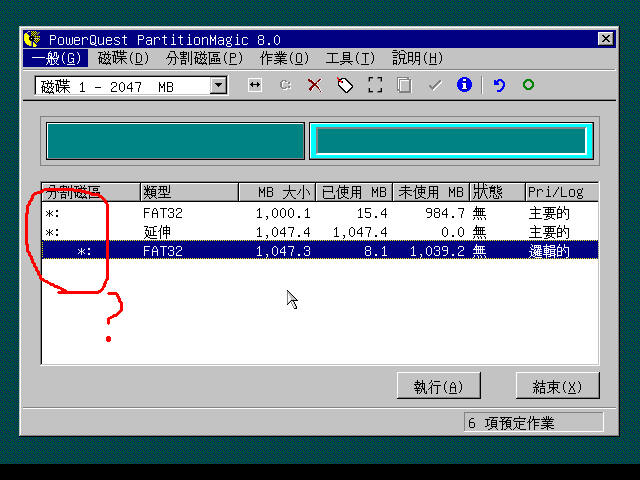The width and height of the screenshot is (640, 480).
Task: Click the 執行(A) button
Action: [x=439, y=386]
